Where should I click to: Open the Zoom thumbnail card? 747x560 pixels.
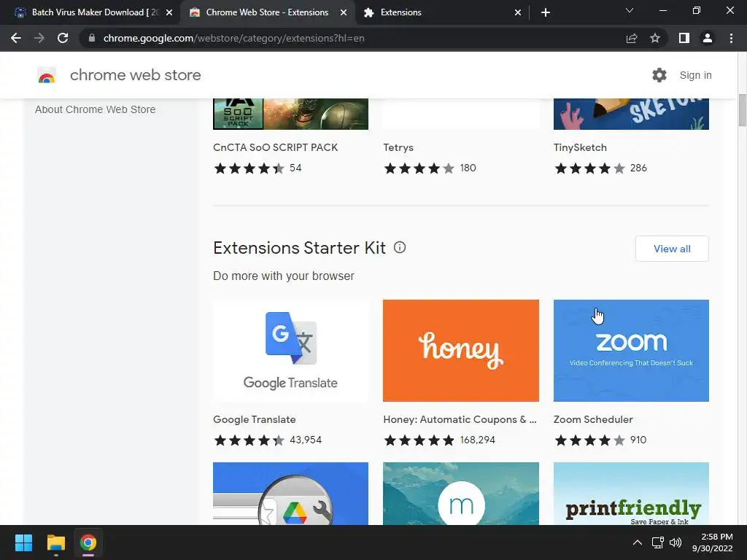(631, 351)
